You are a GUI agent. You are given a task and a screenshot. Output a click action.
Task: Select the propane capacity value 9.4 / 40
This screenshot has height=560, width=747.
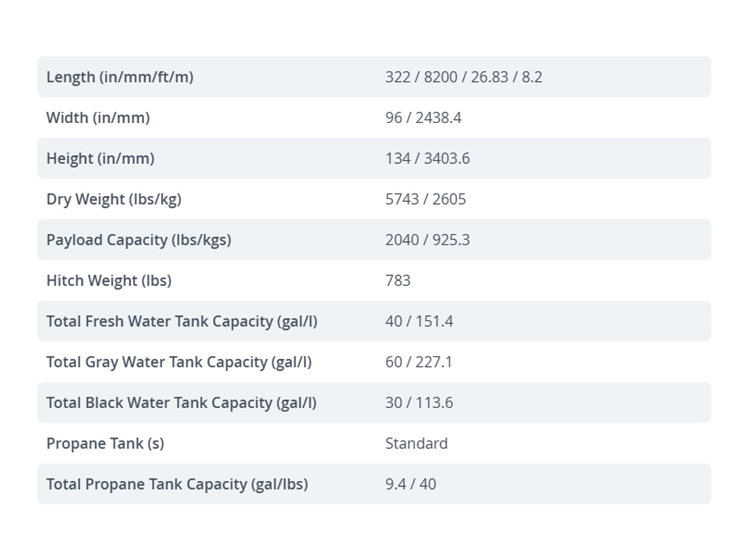pyautogui.click(x=411, y=484)
